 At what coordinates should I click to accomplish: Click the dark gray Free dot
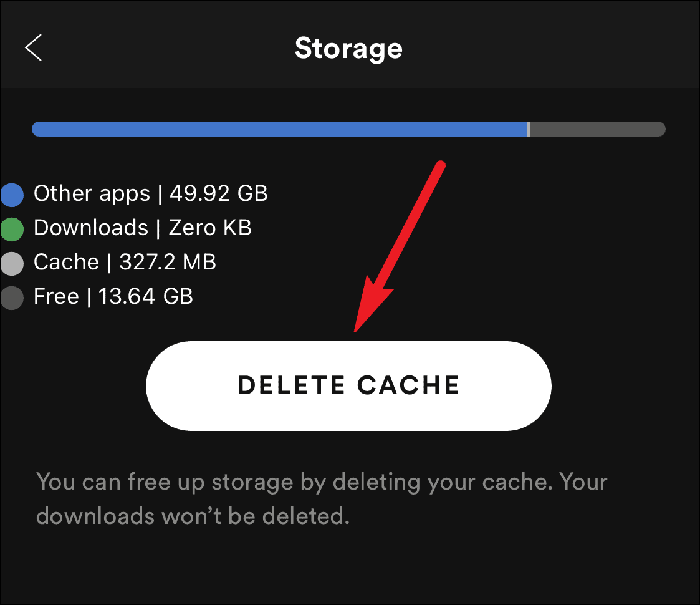(12, 298)
